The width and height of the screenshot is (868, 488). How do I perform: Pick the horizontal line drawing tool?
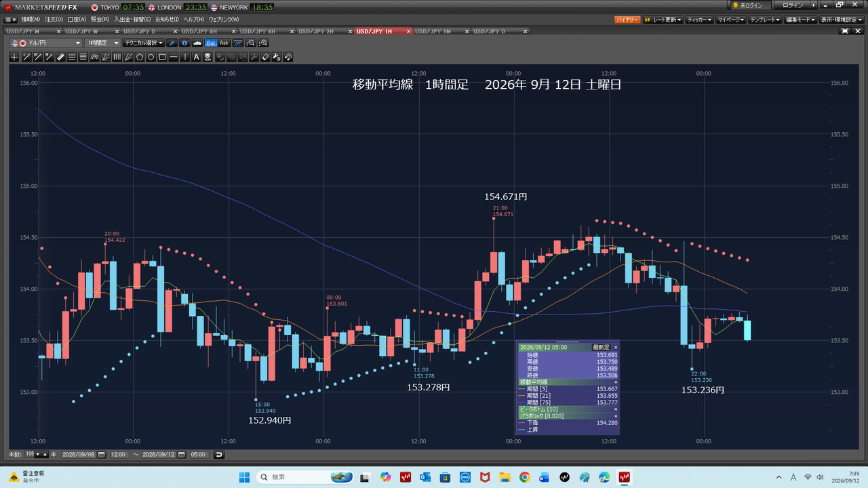[174, 57]
